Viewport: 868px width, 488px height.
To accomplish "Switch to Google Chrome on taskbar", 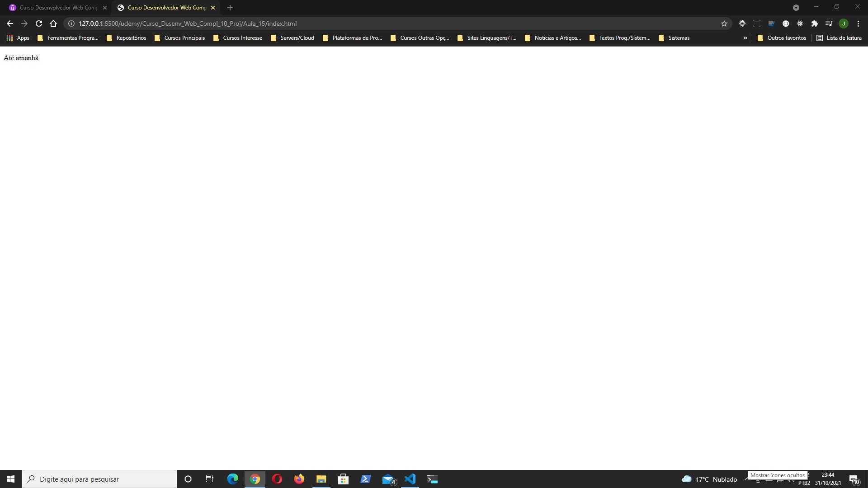I will coord(255,479).
